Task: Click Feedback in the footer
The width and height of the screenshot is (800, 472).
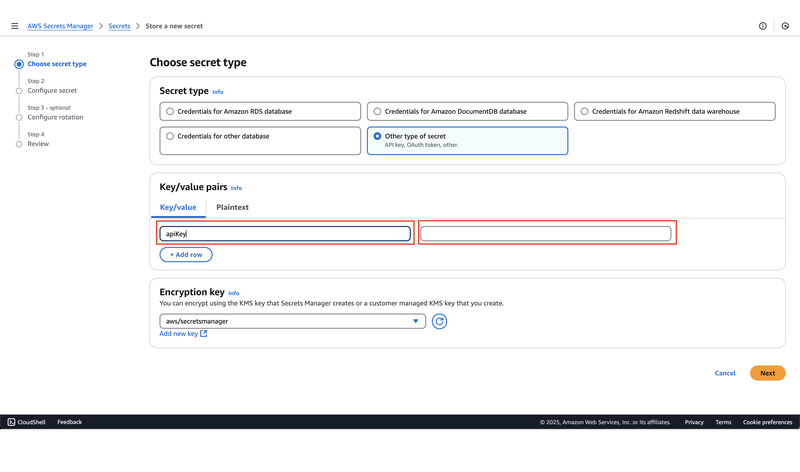Action: (69, 422)
